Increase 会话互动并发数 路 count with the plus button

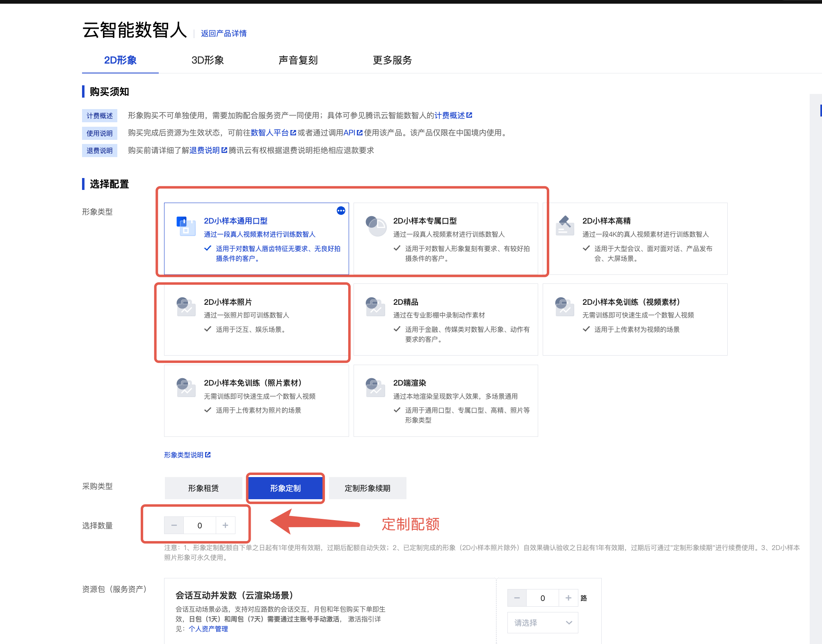(x=568, y=598)
